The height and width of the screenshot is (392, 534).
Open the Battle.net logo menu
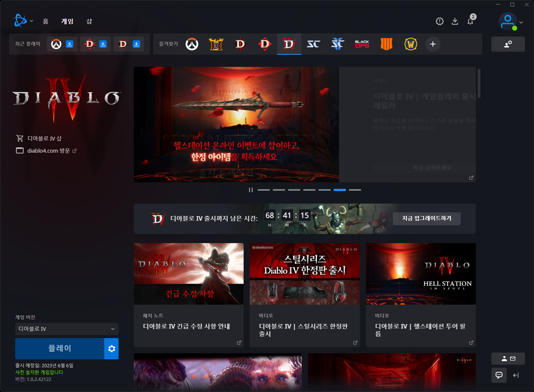coord(20,21)
